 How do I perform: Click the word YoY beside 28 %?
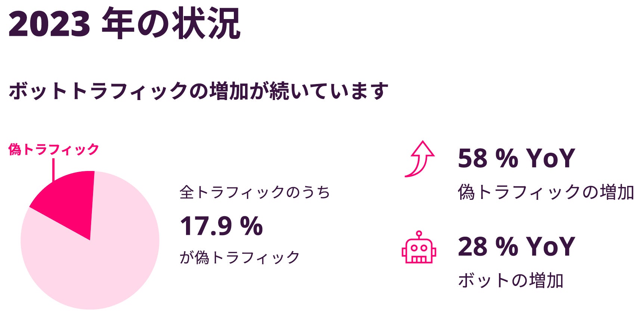(x=551, y=247)
